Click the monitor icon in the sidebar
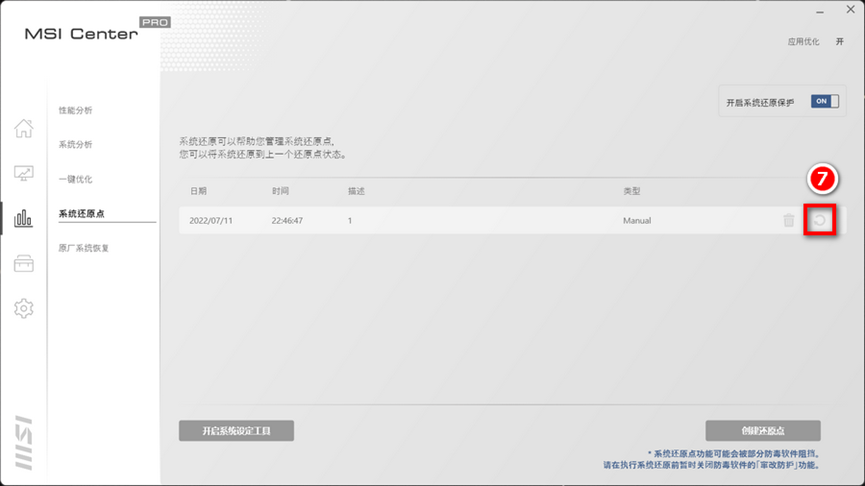865x486 pixels. pyautogui.click(x=23, y=173)
